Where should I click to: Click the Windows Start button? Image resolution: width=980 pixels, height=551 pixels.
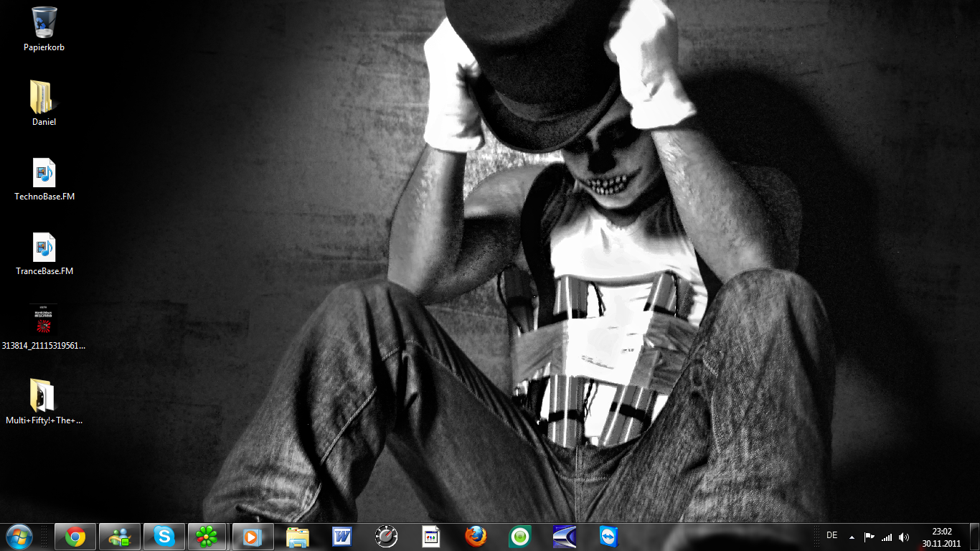(19, 537)
